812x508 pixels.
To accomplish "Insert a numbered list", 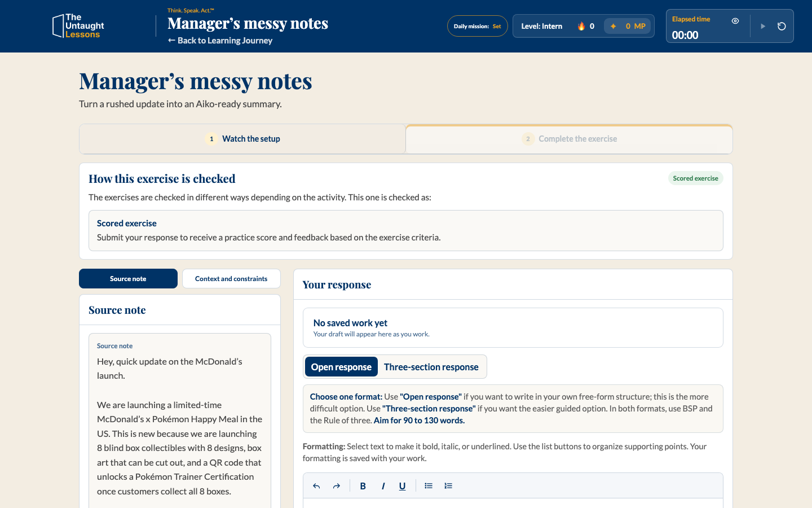I will 448,486.
